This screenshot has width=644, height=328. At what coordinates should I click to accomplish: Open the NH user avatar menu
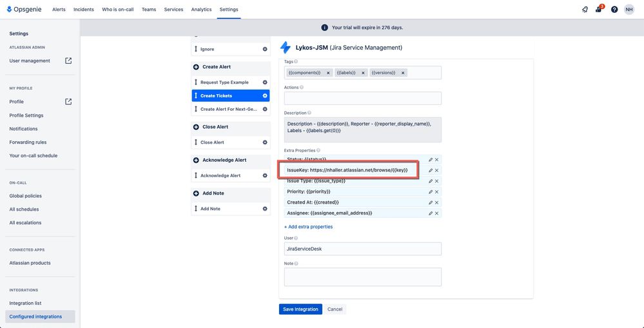click(x=629, y=10)
